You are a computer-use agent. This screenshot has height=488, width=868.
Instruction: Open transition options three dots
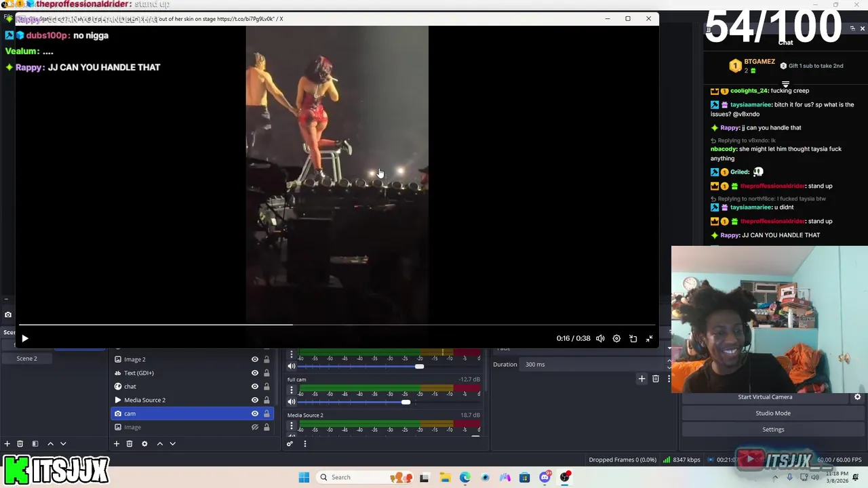(x=669, y=379)
